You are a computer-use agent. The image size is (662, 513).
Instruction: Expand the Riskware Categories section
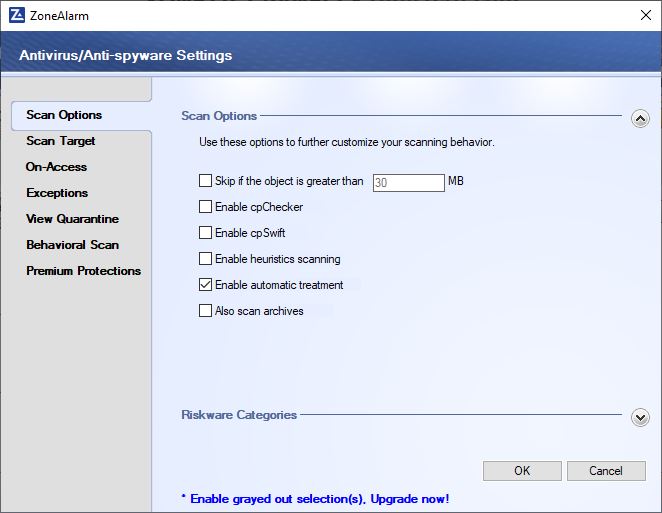coord(640,418)
